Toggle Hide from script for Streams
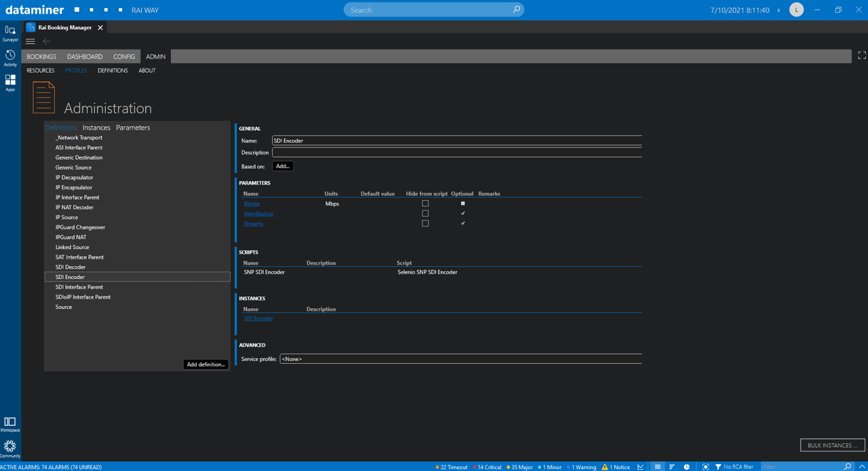The height and width of the screenshot is (471, 868). [425, 223]
